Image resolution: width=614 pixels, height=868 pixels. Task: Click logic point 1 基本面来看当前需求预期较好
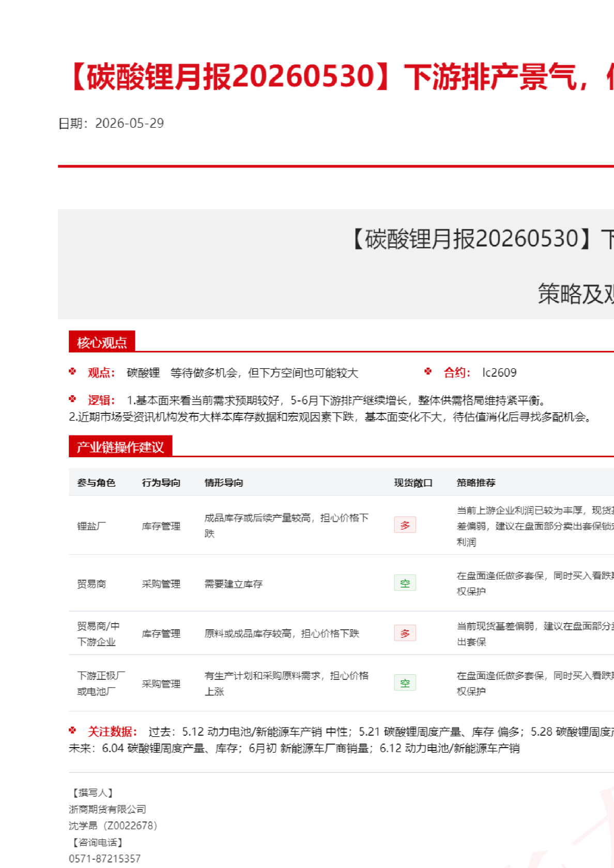336,400
